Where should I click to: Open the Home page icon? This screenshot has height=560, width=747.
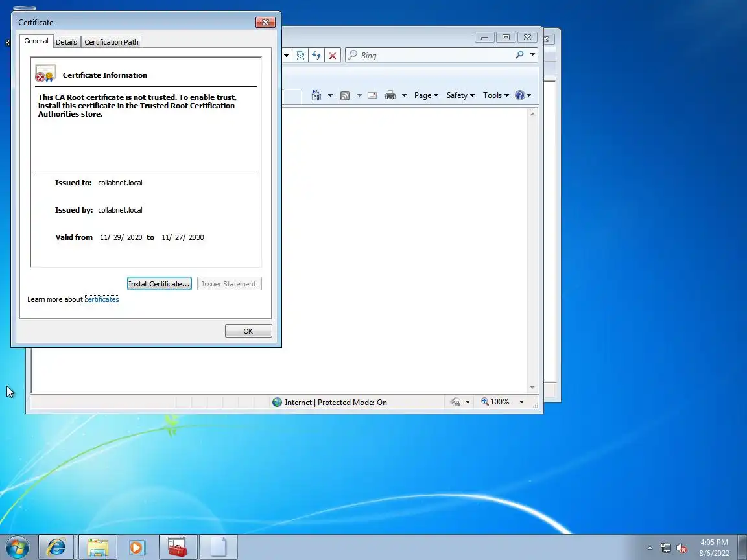pyautogui.click(x=316, y=95)
